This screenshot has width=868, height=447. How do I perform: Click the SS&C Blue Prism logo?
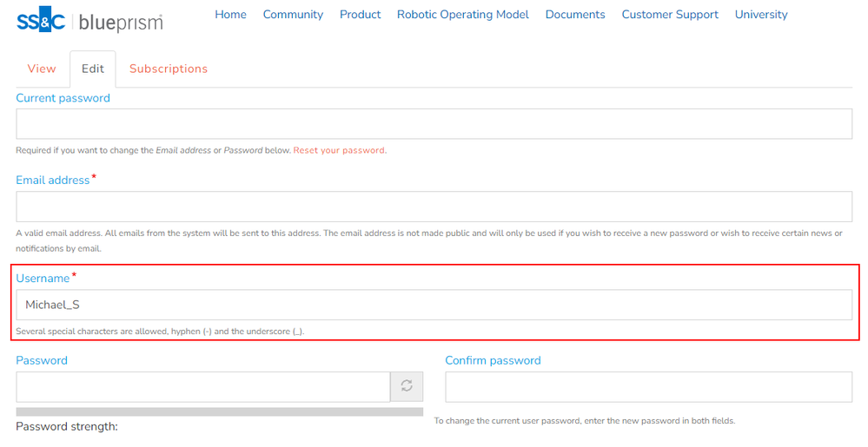(x=89, y=21)
